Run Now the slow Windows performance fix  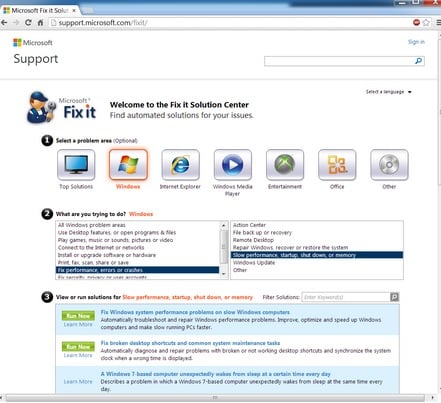coord(78,316)
